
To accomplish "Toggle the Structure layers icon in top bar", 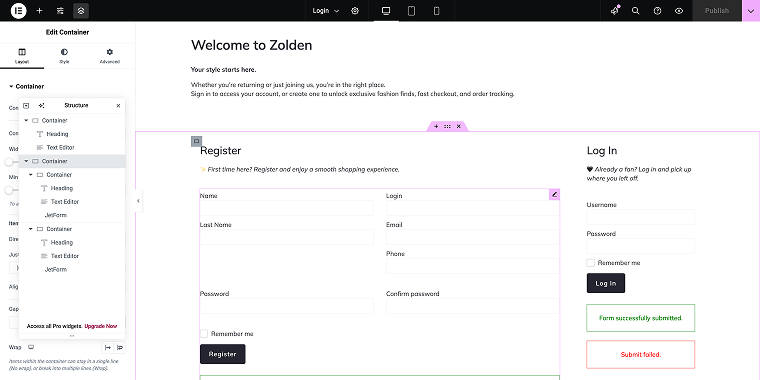I will coord(81,10).
